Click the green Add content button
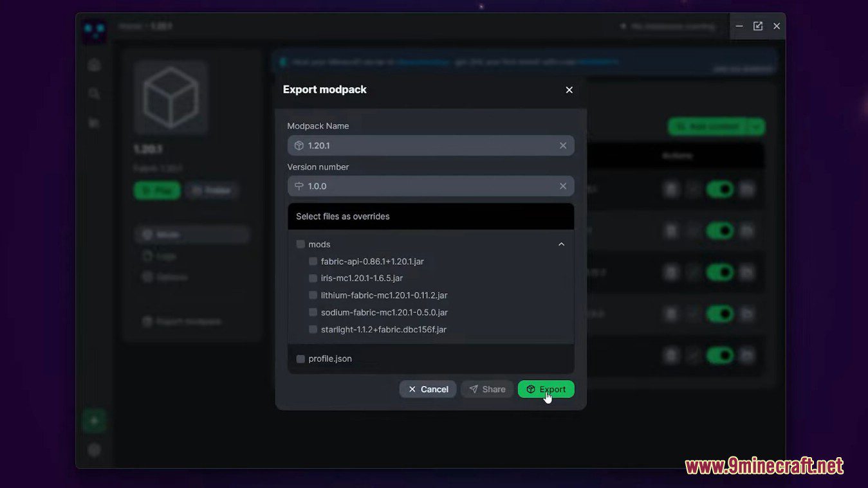 pyautogui.click(x=708, y=127)
